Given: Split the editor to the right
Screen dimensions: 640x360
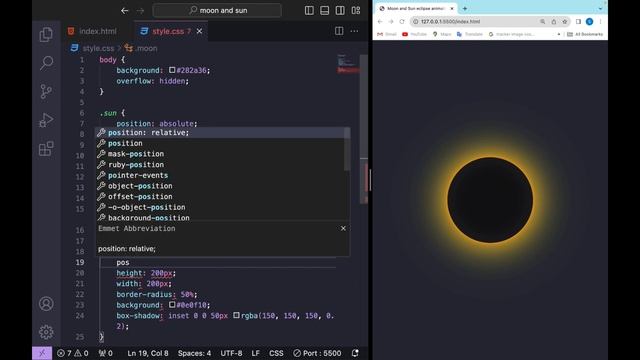Looking at the screenshot, I should click(339, 31).
